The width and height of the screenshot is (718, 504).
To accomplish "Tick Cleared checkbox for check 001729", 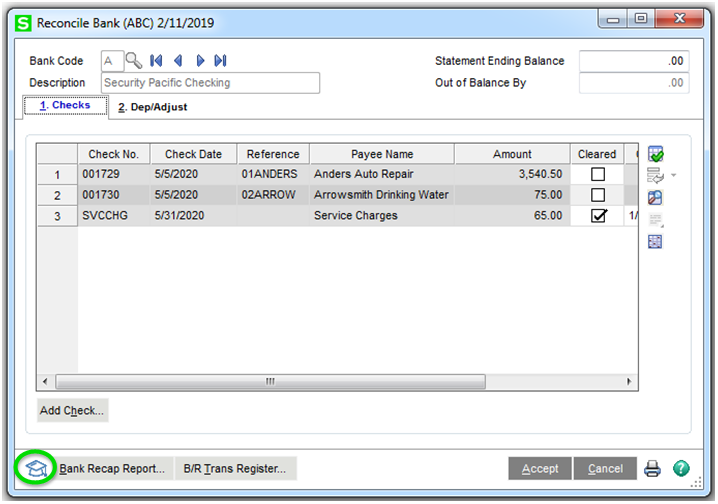I will coord(598,174).
